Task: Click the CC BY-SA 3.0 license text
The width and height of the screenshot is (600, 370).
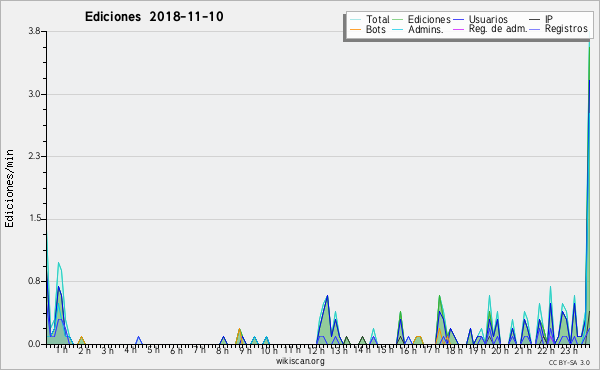Action: (569, 363)
